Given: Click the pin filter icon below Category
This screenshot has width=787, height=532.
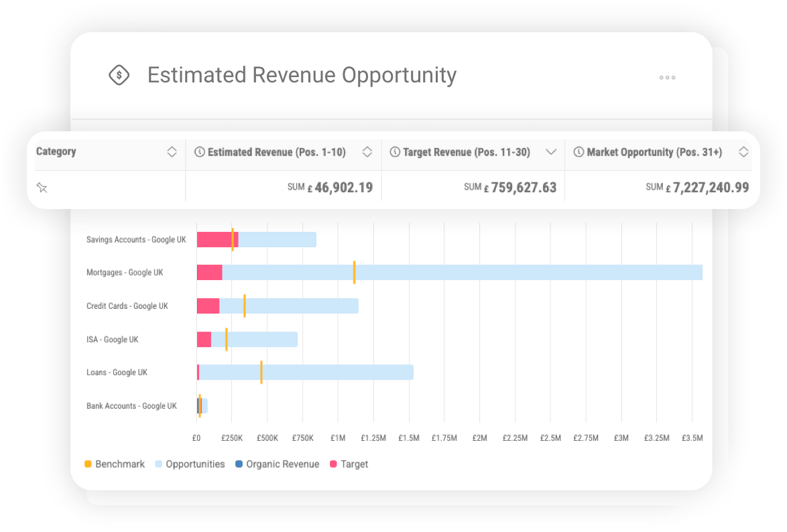Looking at the screenshot, I should [x=42, y=188].
